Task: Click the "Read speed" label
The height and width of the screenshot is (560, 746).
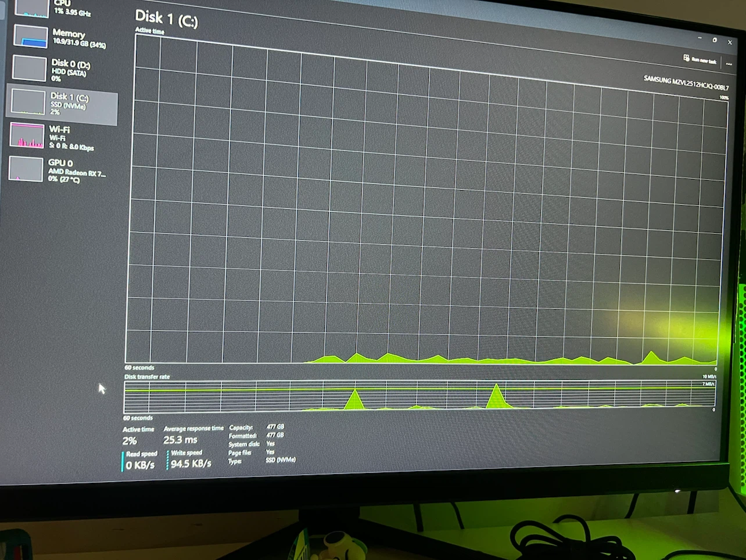Action: pyautogui.click(x=142, y=454)
